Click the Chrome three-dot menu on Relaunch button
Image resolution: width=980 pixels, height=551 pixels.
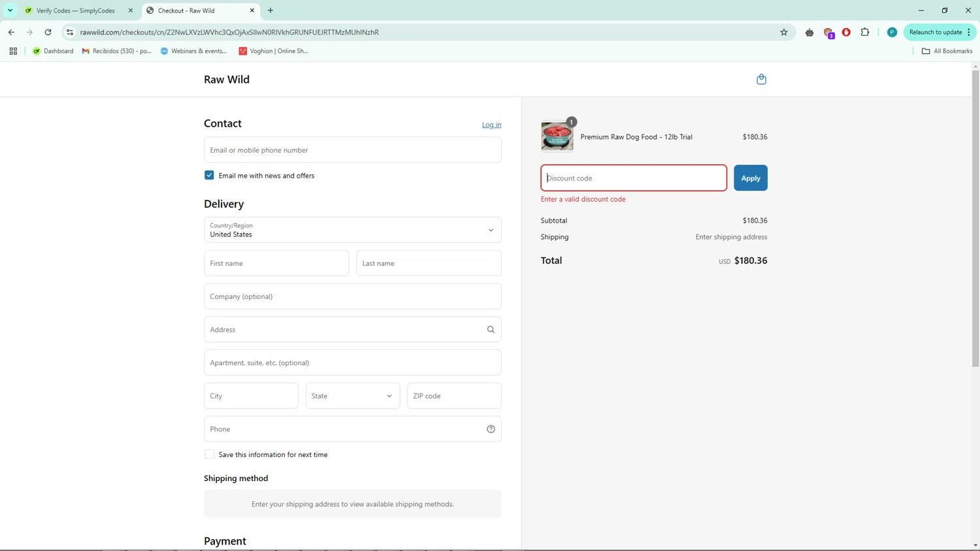[x=969, y=32]
